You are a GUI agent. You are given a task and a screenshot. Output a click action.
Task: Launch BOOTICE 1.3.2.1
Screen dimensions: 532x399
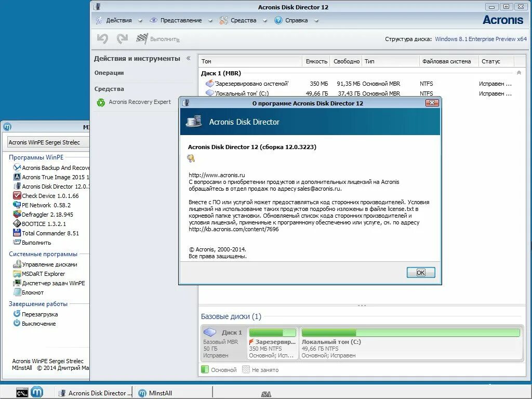coord(39,224)
